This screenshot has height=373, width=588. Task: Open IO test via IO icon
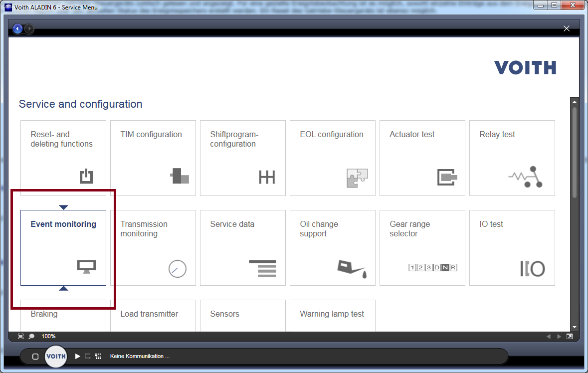[533, 269]
